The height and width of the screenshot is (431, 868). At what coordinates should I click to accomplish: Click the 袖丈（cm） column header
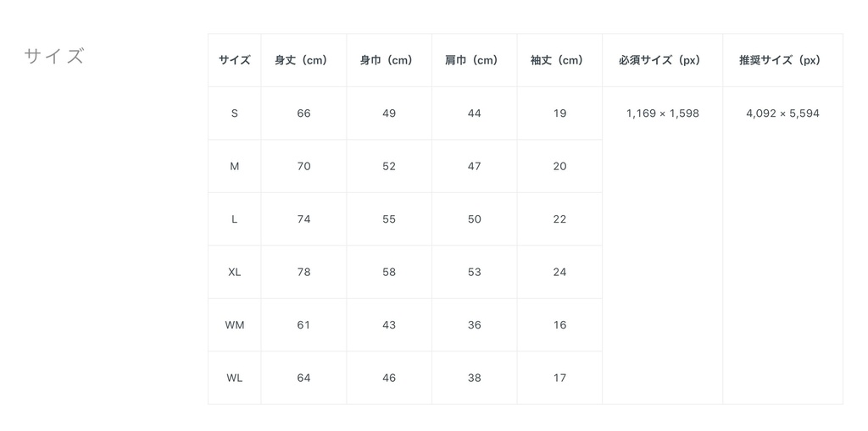[559, 60]
